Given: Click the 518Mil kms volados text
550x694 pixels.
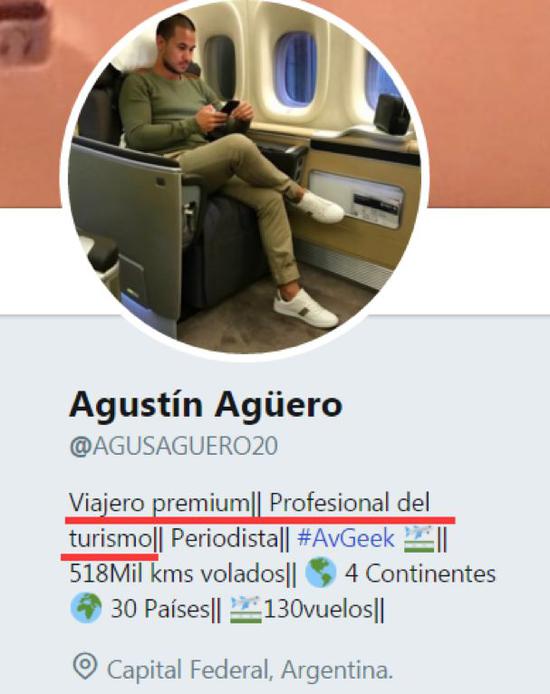Looking at the screenshot, I should tap(177, 574).
